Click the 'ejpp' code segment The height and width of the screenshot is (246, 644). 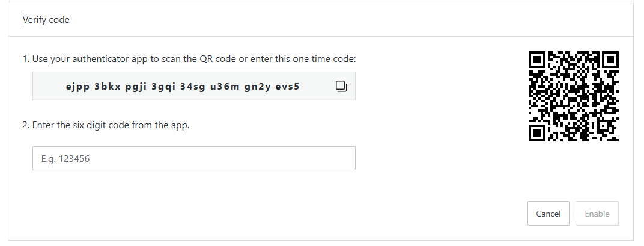(77, 87)
